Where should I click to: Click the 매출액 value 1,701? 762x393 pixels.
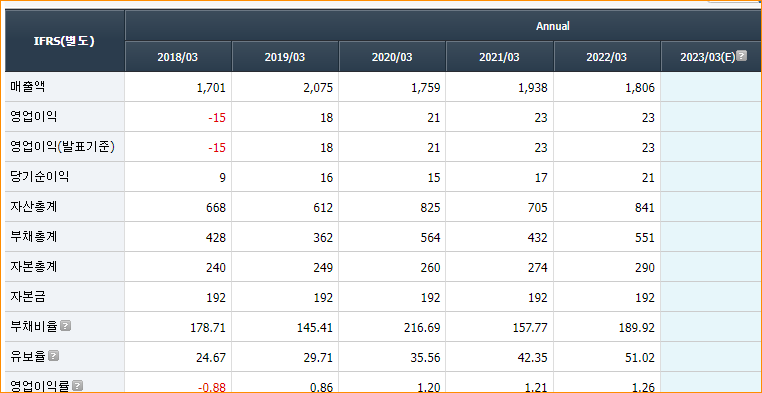pos(211,88)
